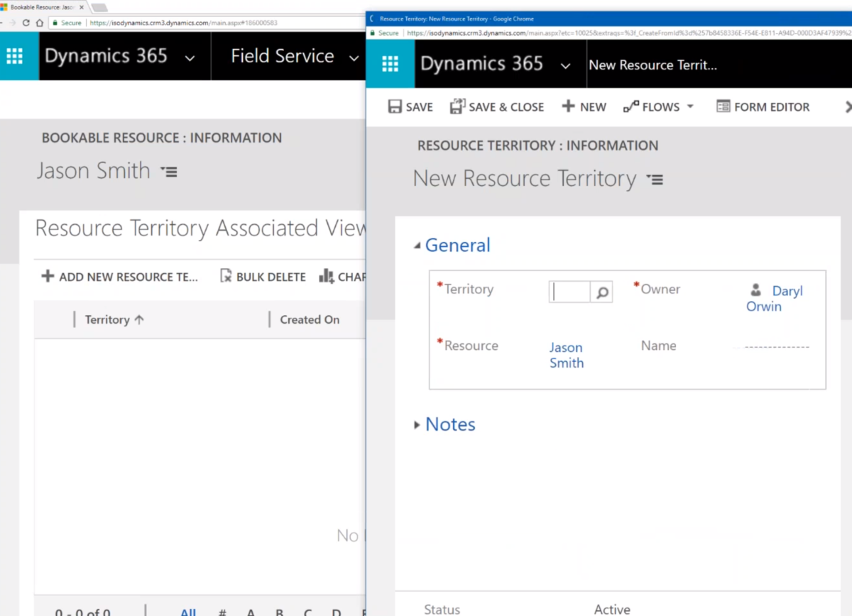Filter records by letter B
852x616 pixels.
click(279, 612)
